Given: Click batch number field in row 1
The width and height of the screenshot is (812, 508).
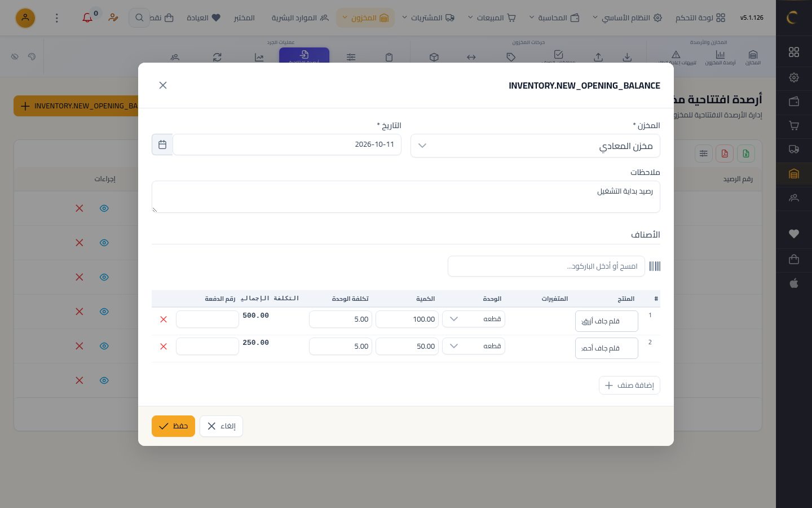Looking at the screenshot, I should click(208, 319).
